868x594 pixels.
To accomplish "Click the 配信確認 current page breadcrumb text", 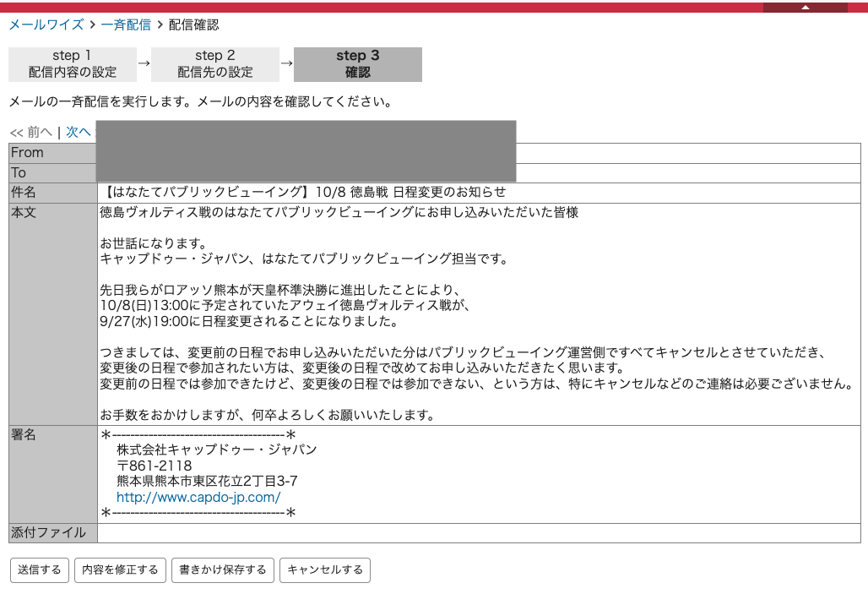I will click(x=193, y=25).
